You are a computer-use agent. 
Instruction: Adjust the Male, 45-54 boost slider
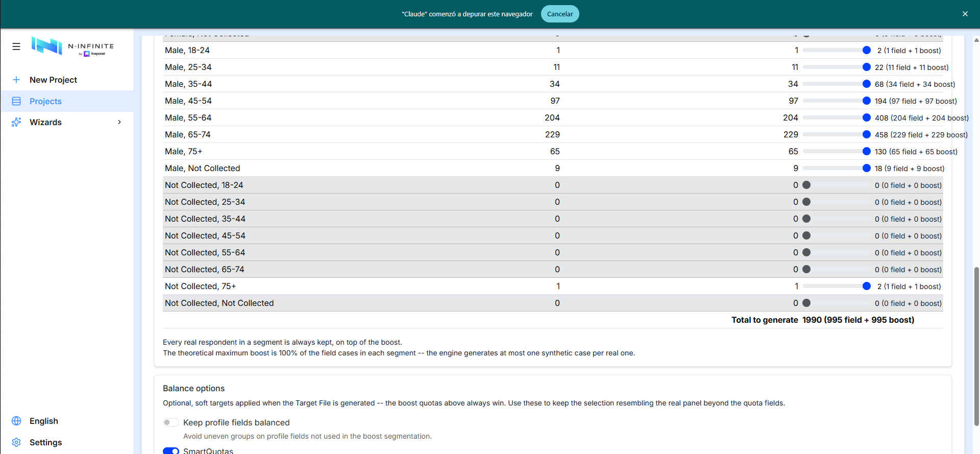[836, 101]
